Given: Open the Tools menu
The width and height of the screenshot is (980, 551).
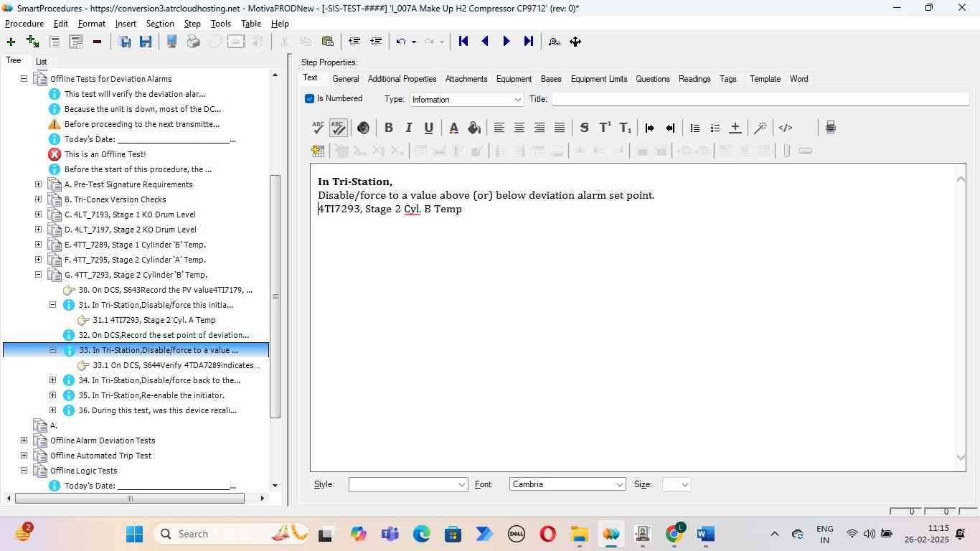Looking at the screenshot, I should tap(221, 24).
